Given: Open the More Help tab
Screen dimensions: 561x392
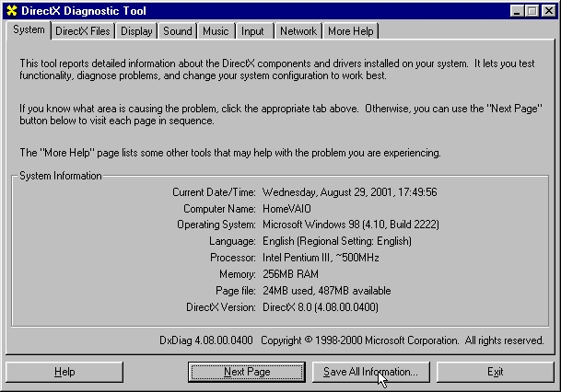Looking at the screenshot, I should tap(351, 31).
